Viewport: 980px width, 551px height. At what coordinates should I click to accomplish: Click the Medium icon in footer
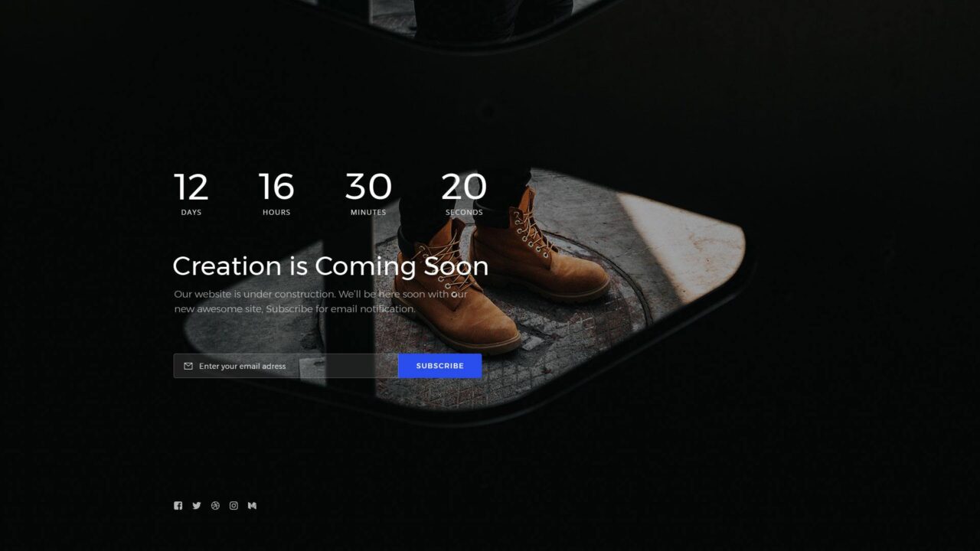pyautogui.click(x=252, y=506)
